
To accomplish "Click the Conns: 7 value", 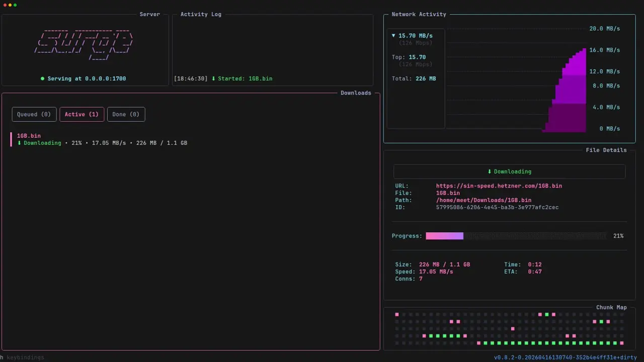I will click(421, 279).
